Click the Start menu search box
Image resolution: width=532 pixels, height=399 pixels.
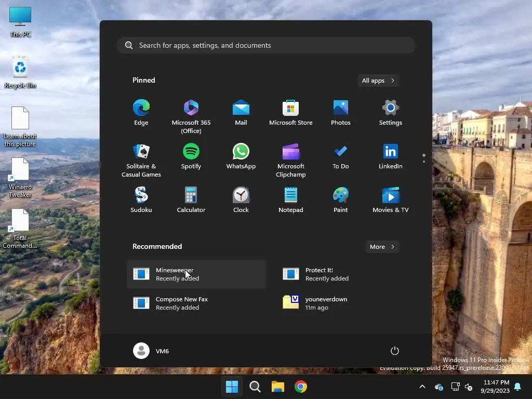click(x=266, y=45)
